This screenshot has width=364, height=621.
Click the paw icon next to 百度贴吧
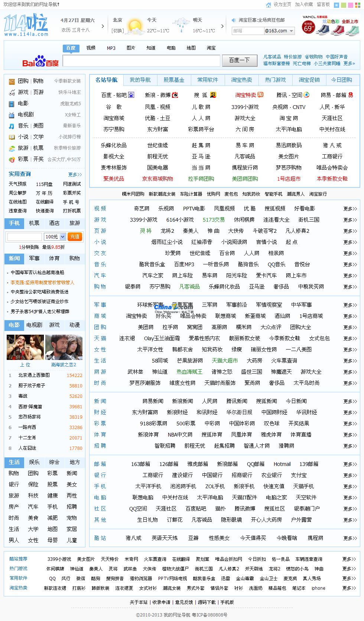pos(131,95)
